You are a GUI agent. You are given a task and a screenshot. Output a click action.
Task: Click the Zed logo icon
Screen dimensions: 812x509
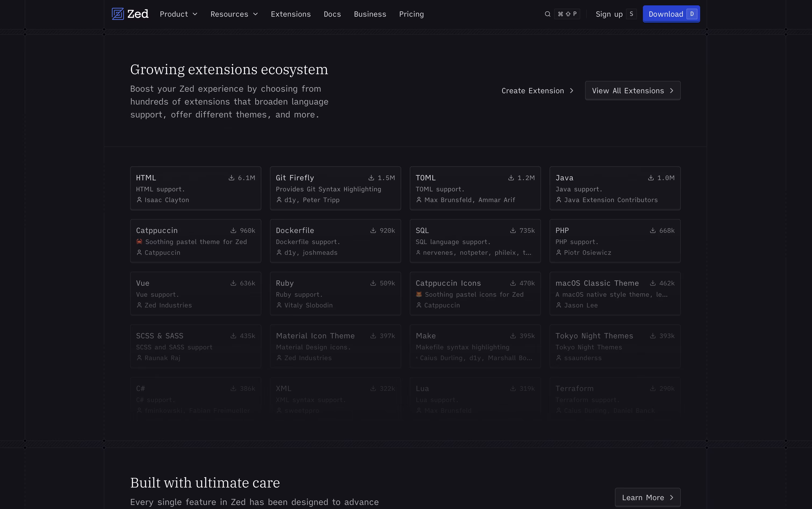coord(118,14)
